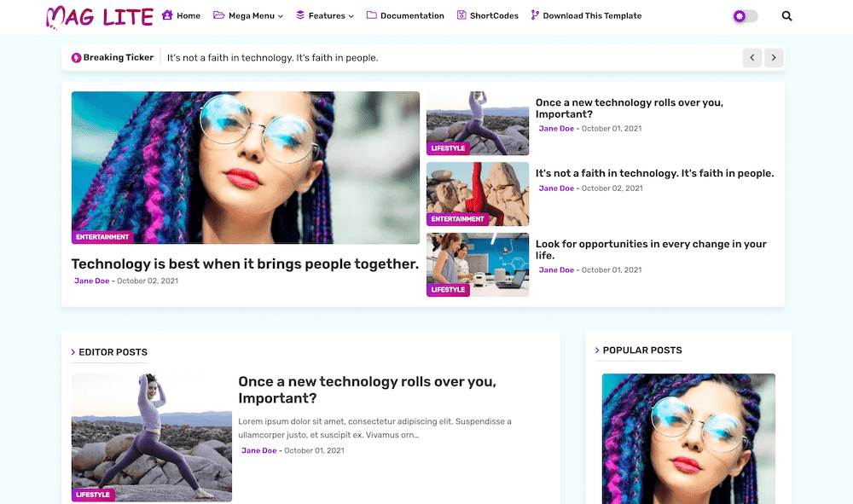Open "Technology is best when it brings people together" article

click(245, 264)
